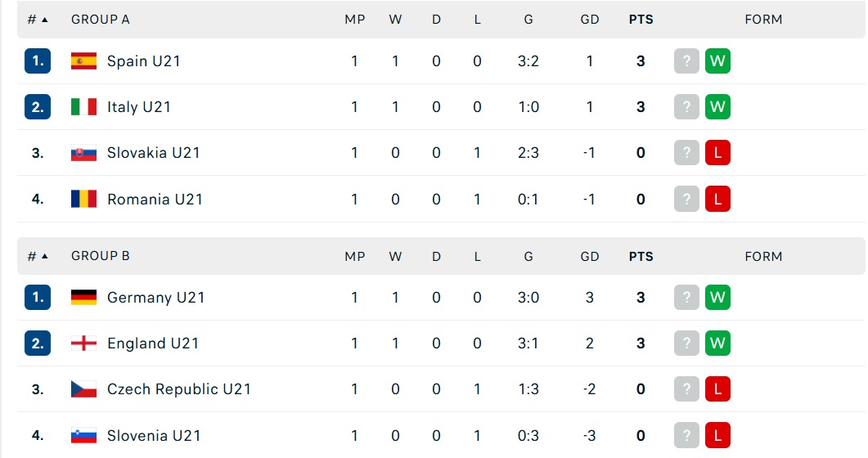Click the Romania U21 flag icon
The width and height of the screenshot is (868, 458).
83,199
